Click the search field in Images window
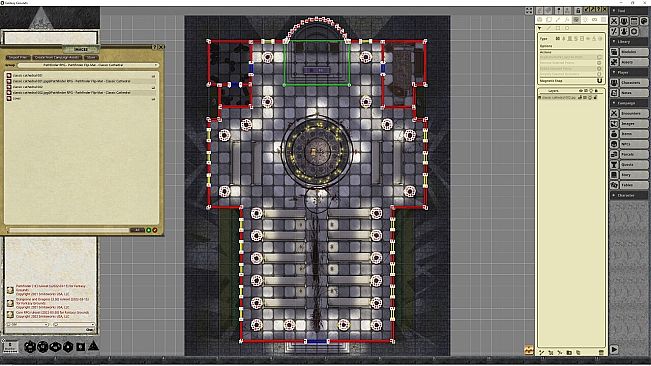Viewport: 651px width, 366px height. pyautogui.click(x=68, y=230)
